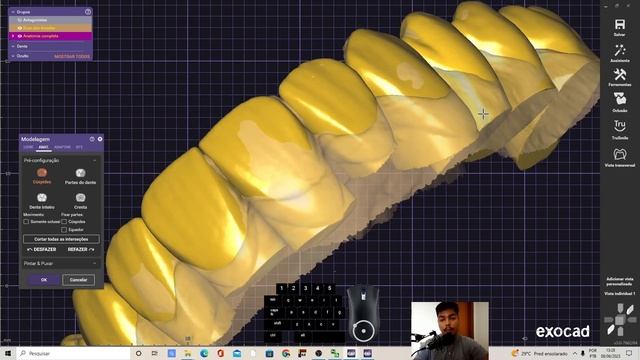640x360 pixels.
Task: Toggle visibility eye of Anatomia completa
Action: (x=20, y=36)
